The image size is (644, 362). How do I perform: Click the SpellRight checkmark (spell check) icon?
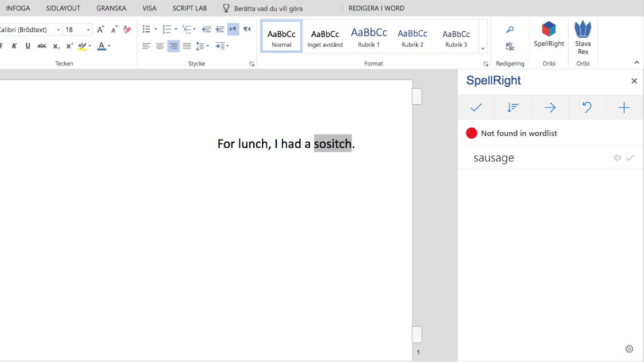click(476, 107)
